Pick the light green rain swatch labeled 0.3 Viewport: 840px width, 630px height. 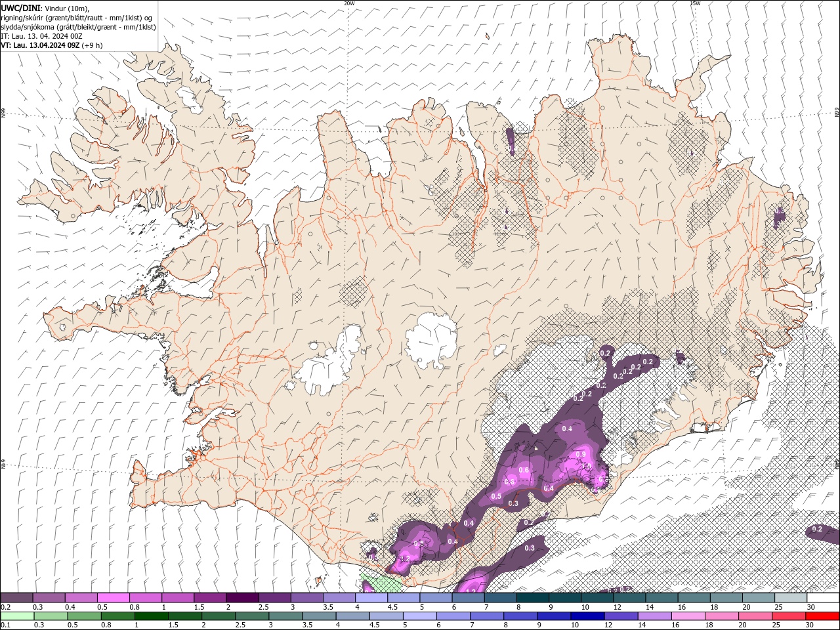tap(51, 616)
